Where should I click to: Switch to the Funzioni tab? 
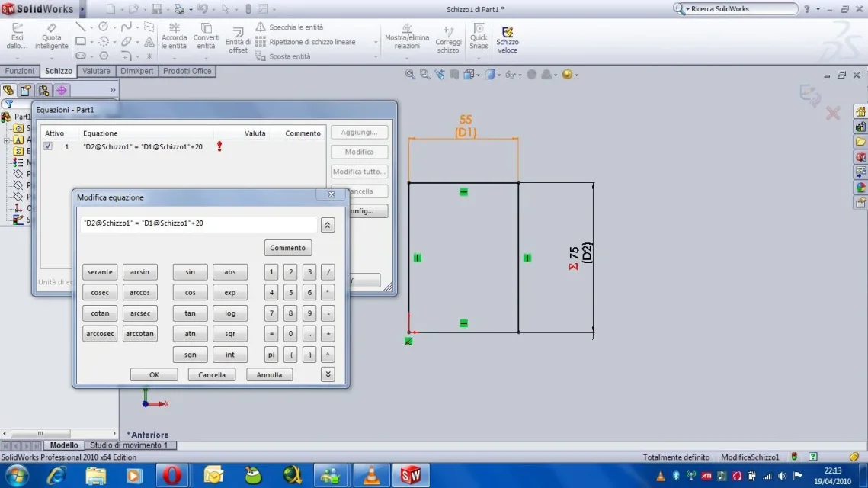point(19,71)
